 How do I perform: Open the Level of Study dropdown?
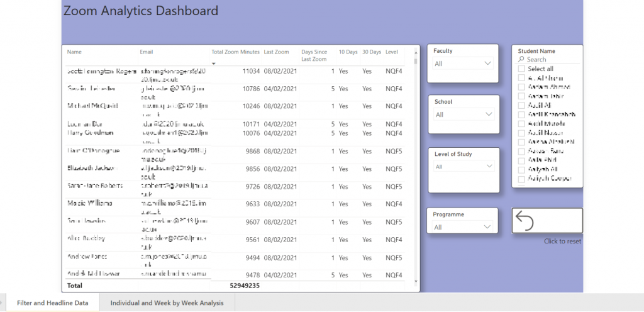click(464, 166)
